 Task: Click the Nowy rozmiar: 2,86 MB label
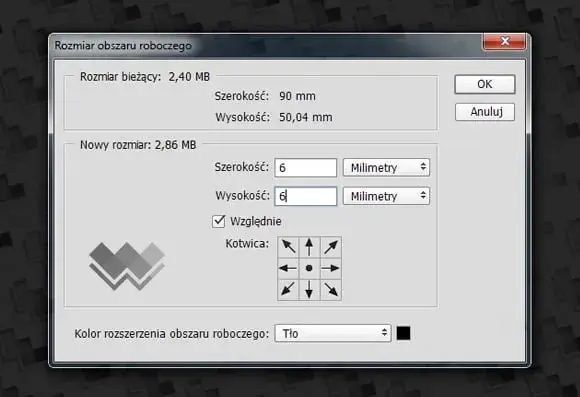(138, 145)
